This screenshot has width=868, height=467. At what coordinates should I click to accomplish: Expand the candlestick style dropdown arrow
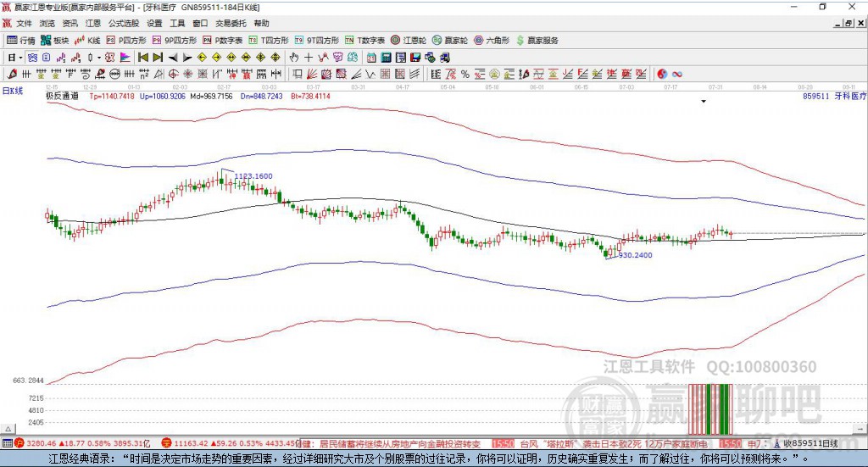(99, 58)
